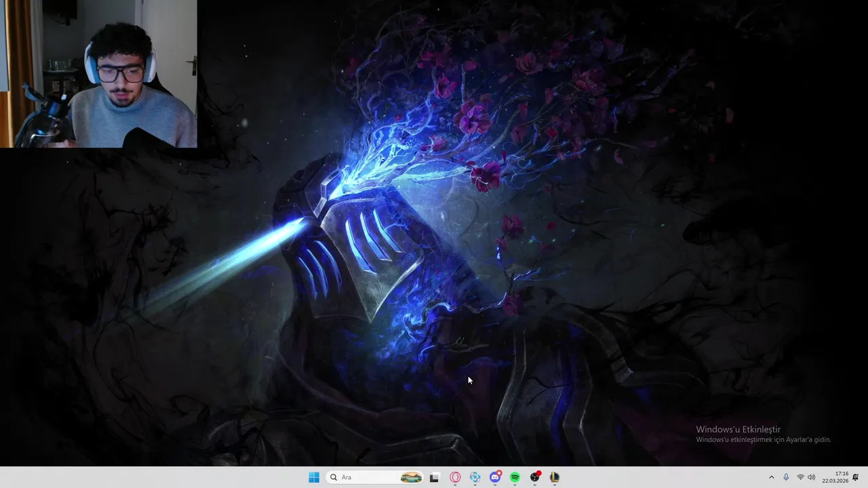
Task: Open the volume speaker icon
Action: [x=812, y=477]
